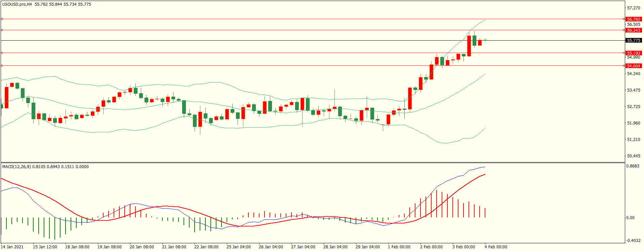The width and height of the screenshot is (644, 251).
Task: Click the 57.270 price scale value
Action: 634,8
